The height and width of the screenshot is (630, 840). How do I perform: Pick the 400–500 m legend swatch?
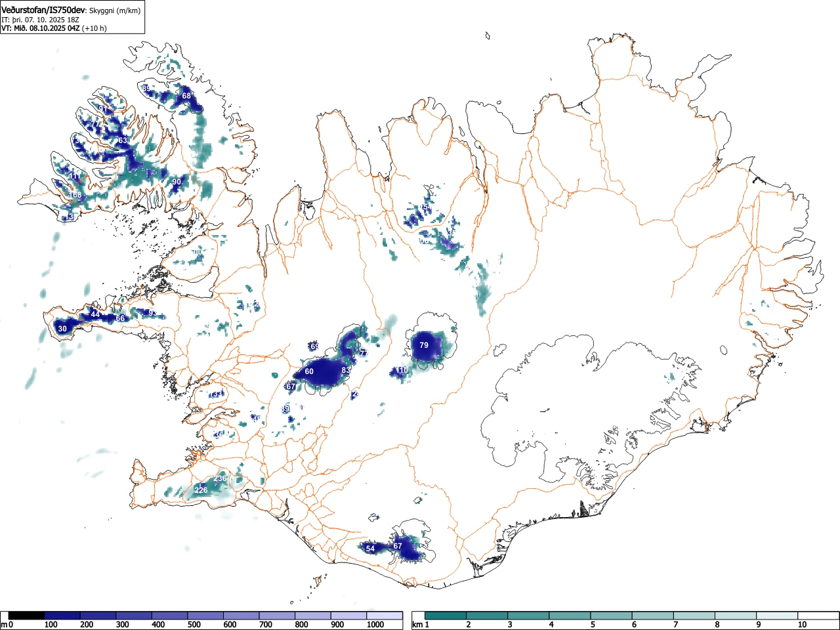click(169, 616)
